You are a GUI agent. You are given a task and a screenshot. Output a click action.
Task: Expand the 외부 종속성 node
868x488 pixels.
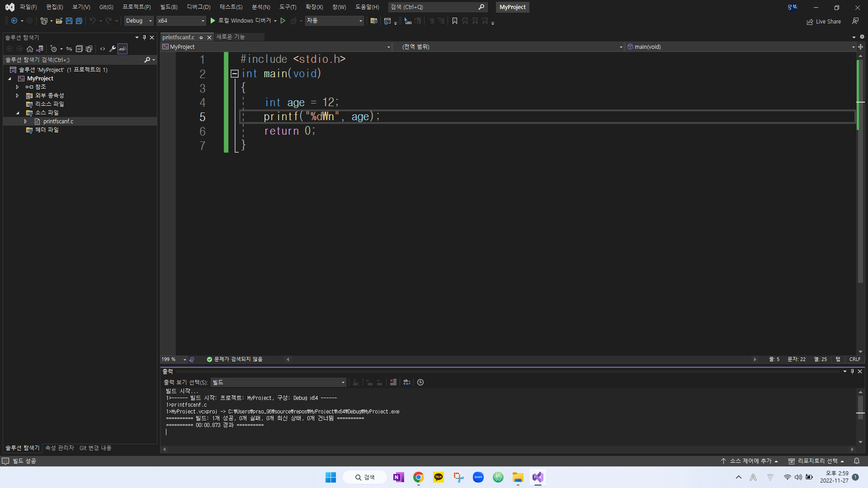pos(17,95)
